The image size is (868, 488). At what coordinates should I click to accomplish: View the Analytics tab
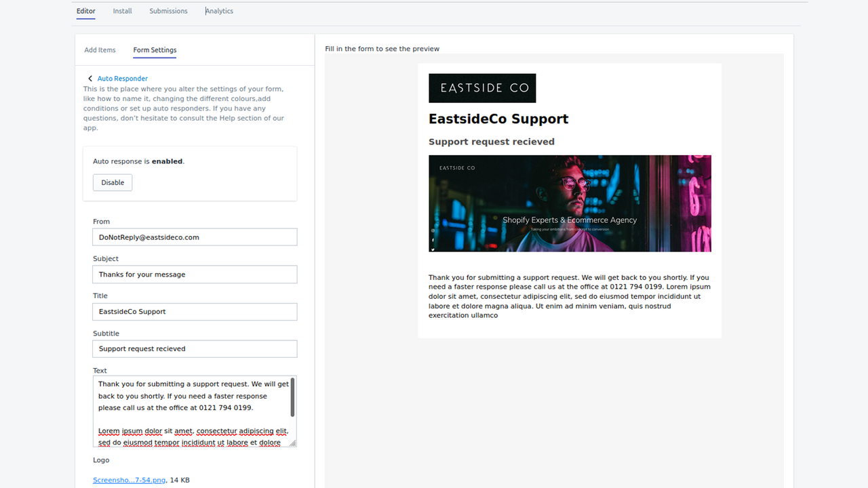click(x=220, y=11)
